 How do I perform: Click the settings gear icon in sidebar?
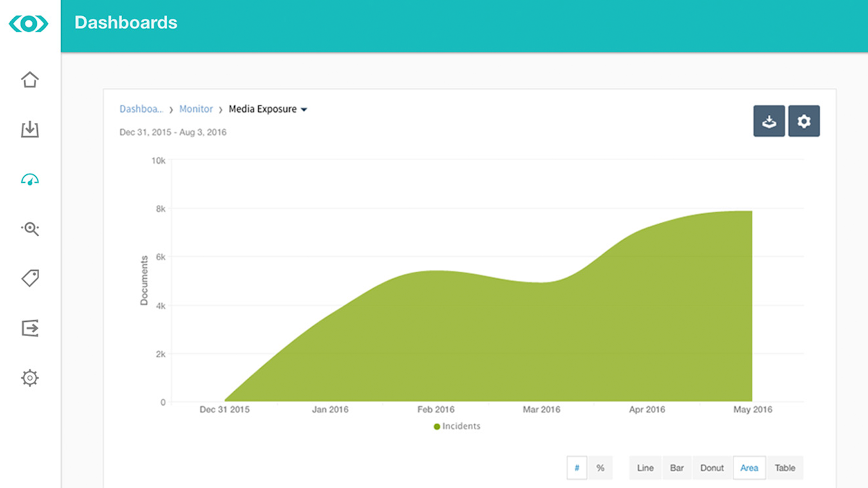(29, 378)
